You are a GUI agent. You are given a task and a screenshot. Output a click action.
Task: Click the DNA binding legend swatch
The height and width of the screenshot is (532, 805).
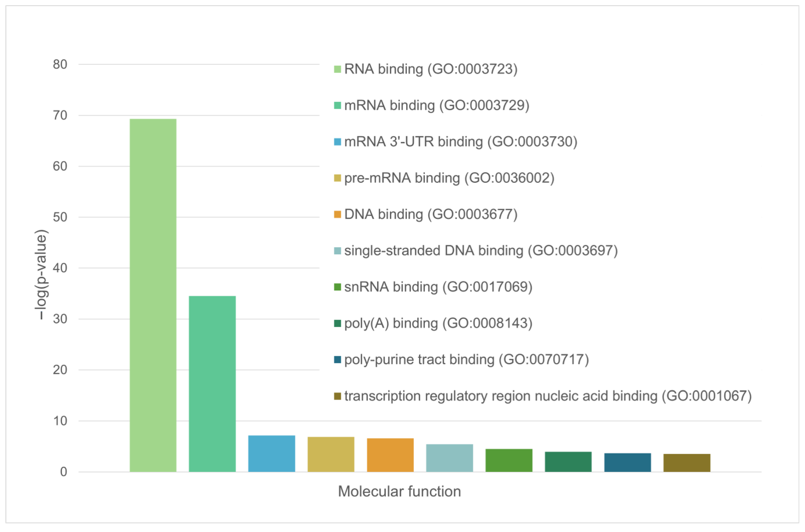click(x=337, y=214)
